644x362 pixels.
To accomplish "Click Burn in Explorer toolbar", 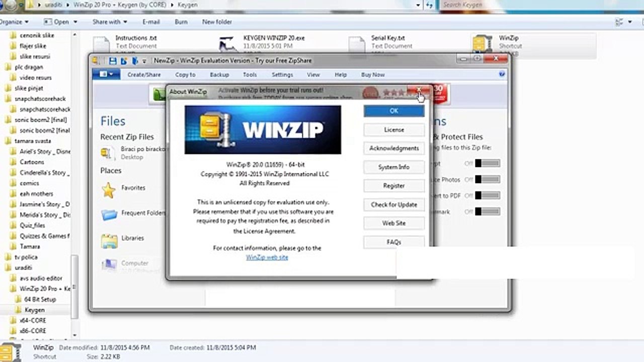I will click(181, 22).
